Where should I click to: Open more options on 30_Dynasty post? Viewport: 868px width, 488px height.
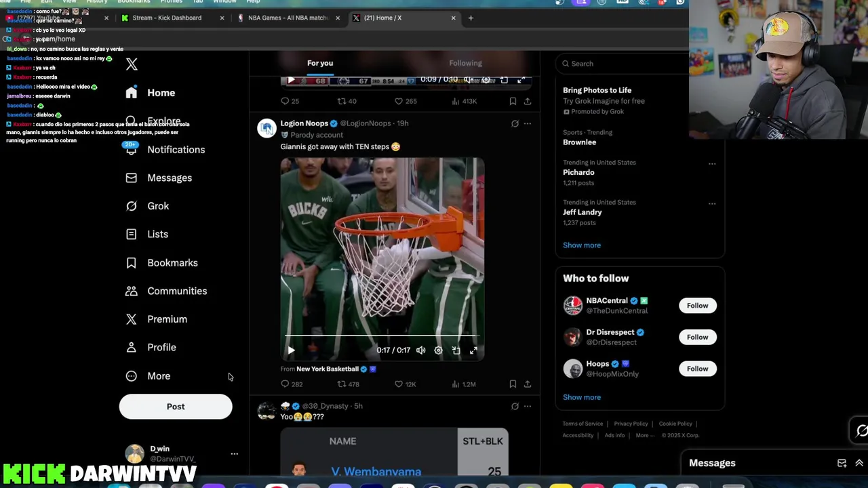click(527, 407)
